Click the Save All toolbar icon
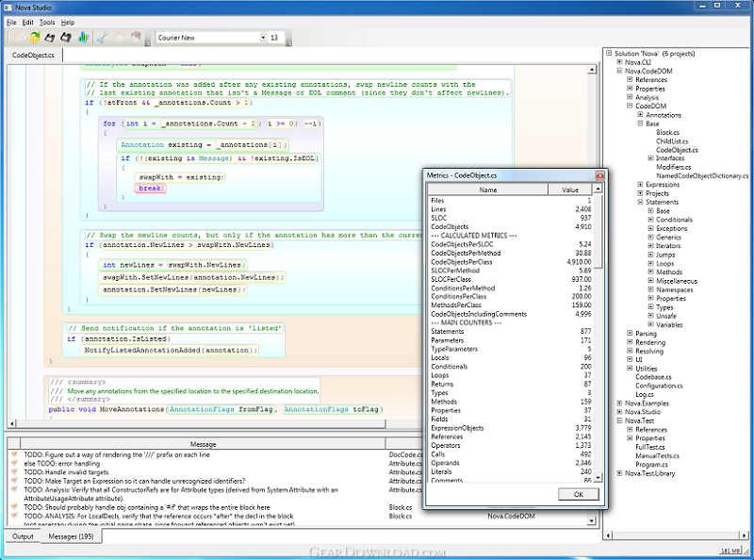Screen dimensions: 754x560 coord(66,38)
